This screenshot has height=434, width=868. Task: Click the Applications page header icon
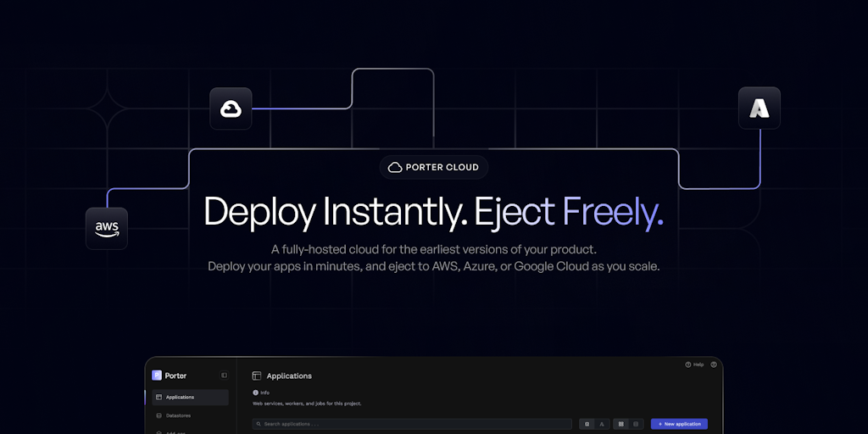coord(256,376)
